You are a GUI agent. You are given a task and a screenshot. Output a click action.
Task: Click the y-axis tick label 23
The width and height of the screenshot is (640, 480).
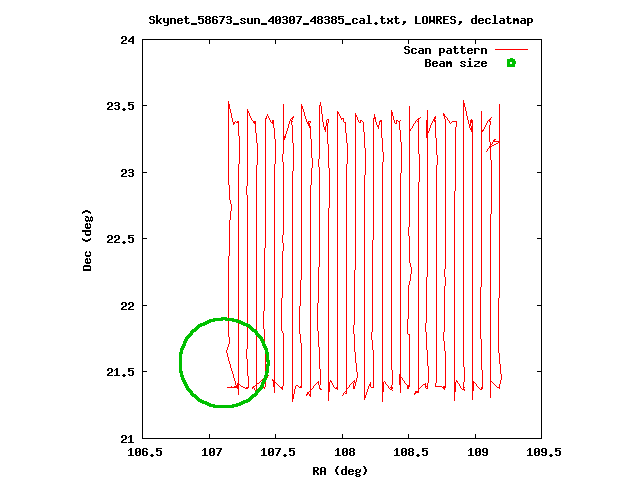(x=127, y=173)
